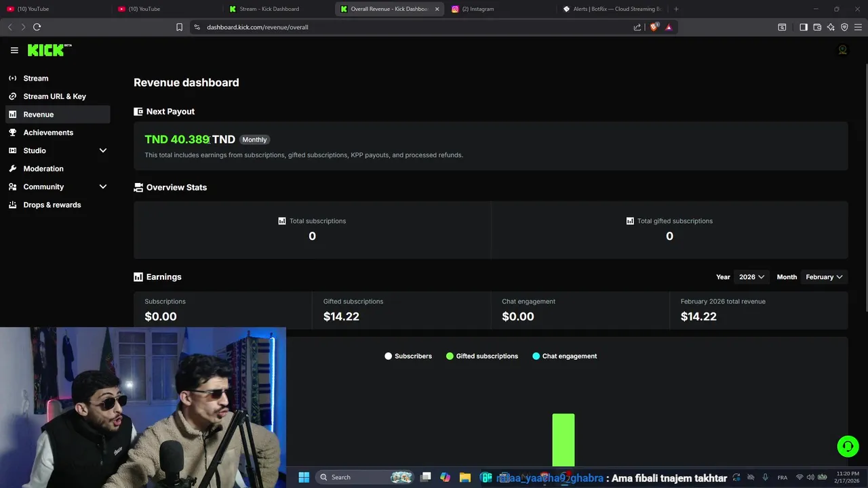The height and width of the screenshot is (488, 868).
Task: Click the Revenue dashboard heading
Action: coord(186,83)
